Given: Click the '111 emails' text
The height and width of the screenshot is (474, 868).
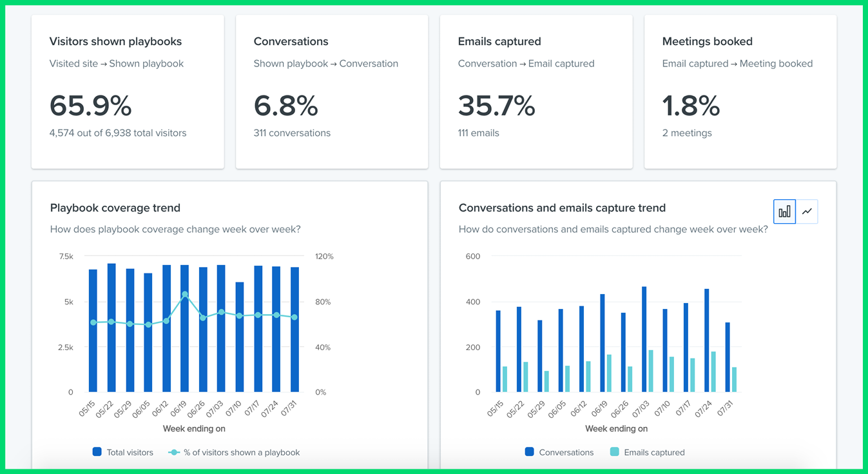Looking at the screenshot, I should 479,133.
